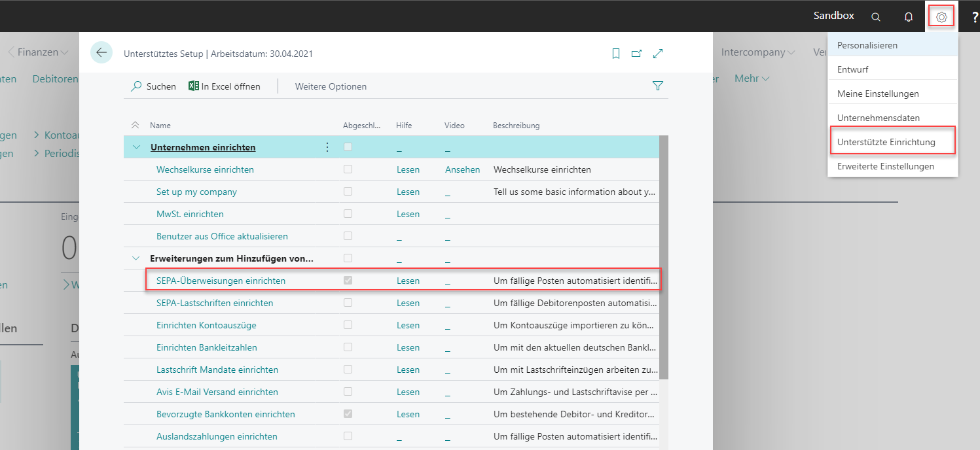Open the filter pane funnel icon
The image size is (980, 450).
658,86
